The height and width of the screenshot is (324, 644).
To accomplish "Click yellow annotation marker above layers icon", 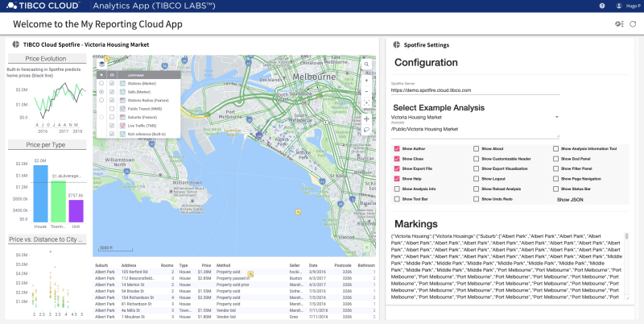I will tap(105, 59).
